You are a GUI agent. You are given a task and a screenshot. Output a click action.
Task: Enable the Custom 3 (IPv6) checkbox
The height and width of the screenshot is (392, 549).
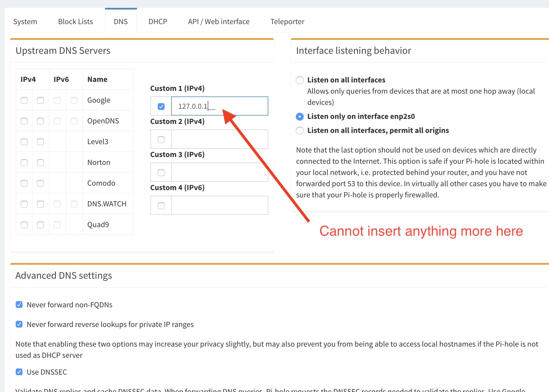[x=161, y=172]
